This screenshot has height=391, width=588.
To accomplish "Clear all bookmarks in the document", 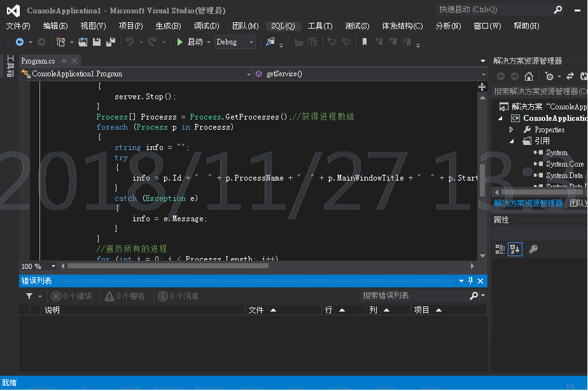I will pos(407,43).
